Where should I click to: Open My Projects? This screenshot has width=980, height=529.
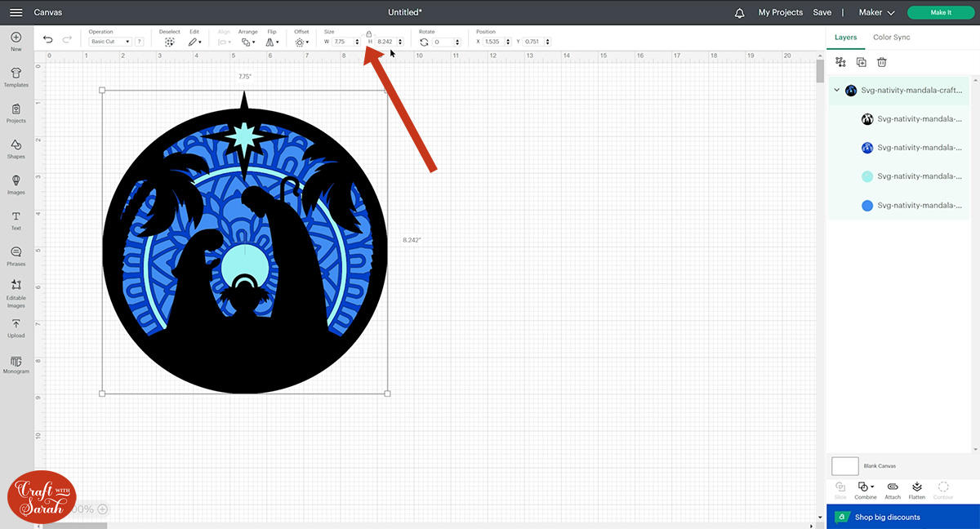point(780,12)
